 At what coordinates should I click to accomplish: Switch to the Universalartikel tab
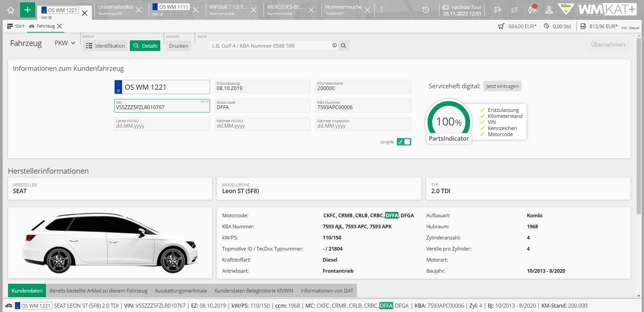pos(116,10)
